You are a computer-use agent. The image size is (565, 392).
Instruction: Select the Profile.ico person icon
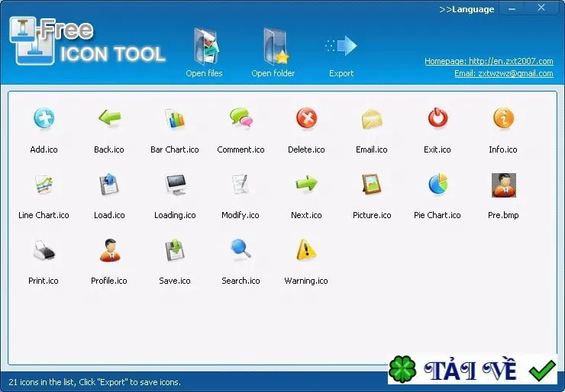click(x=109, y=250)
